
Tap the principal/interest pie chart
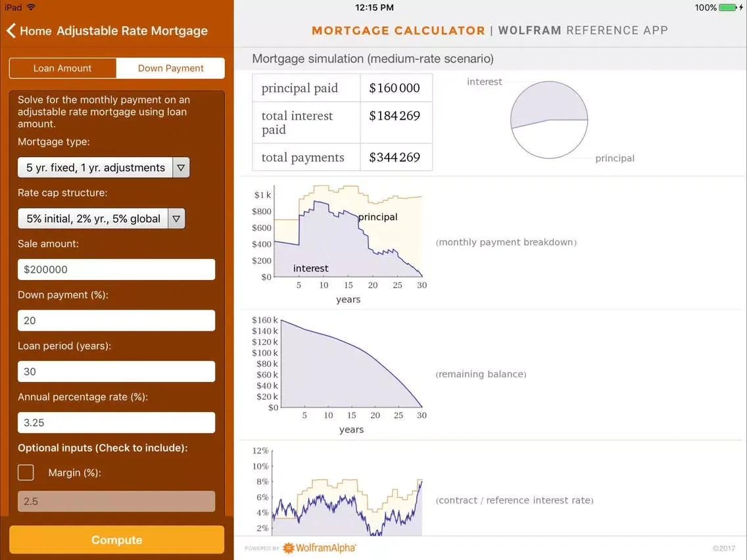(x=549, y=120)
